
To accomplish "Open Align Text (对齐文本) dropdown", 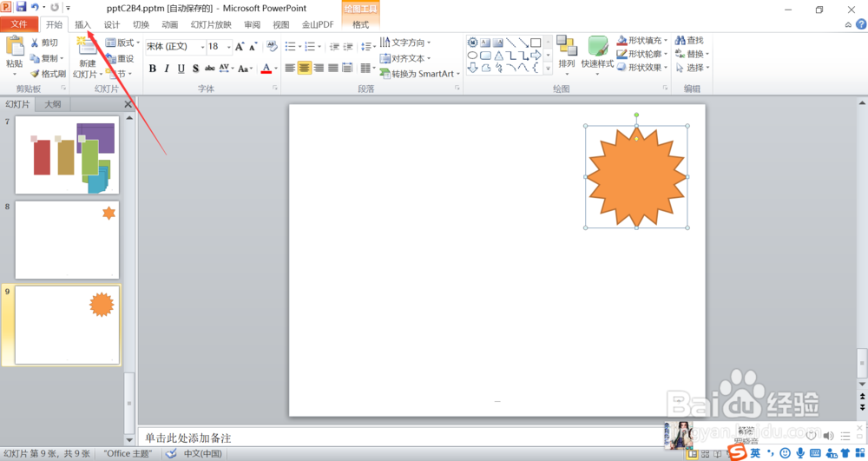I will (x=405, y=58).
